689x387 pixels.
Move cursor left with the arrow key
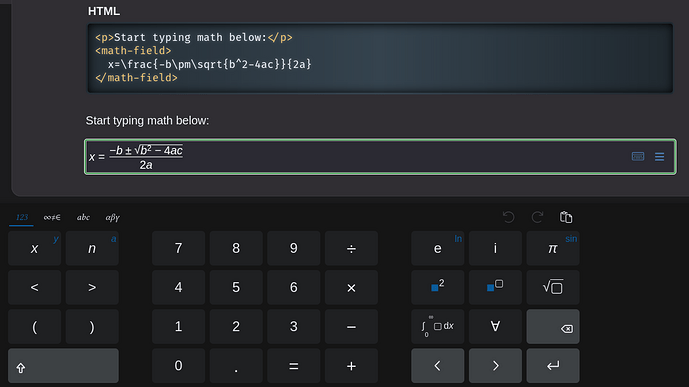(x=438, y=366)
